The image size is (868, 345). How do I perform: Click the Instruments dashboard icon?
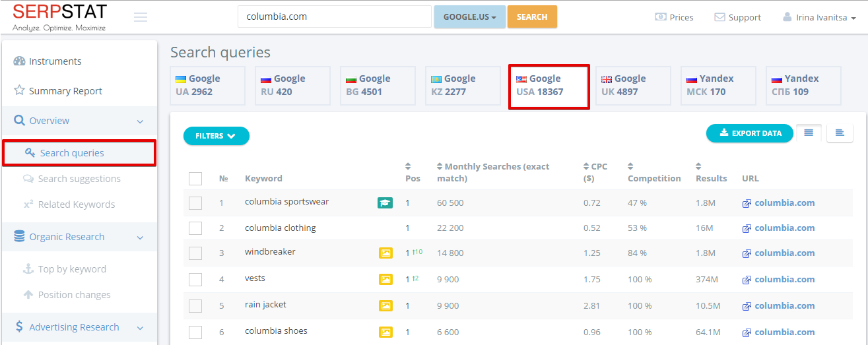[x=19, y=61]
